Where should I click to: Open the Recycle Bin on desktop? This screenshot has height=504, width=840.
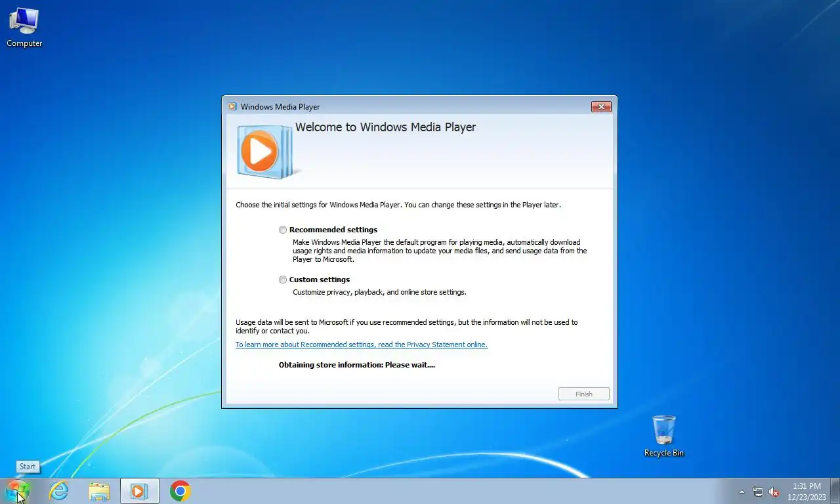664,436
